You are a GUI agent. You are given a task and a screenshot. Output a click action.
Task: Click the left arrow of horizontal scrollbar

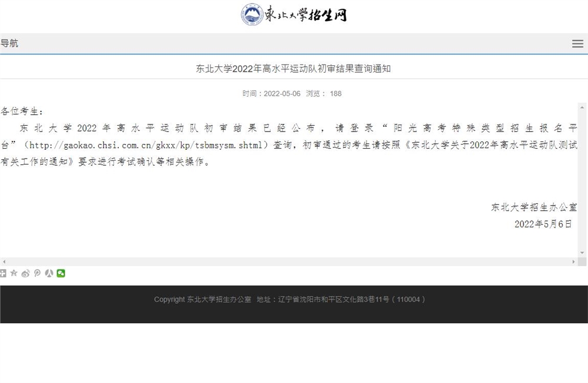coord(4,261)
